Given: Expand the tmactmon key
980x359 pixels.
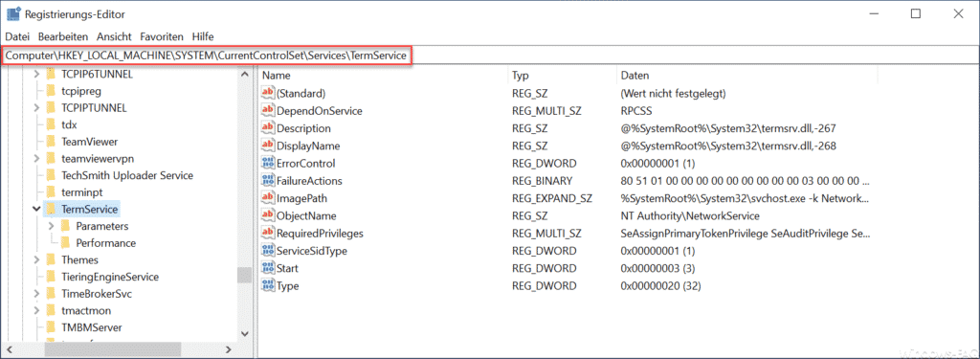Looking at the screenshot, I should pyautogui.click(x=37, y=310).
